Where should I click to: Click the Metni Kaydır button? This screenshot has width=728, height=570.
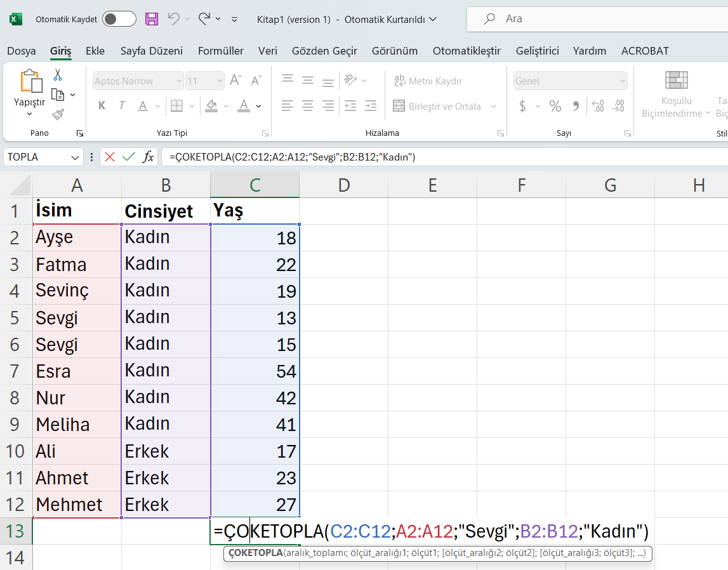pyautogui.click(x=428, y=81)
